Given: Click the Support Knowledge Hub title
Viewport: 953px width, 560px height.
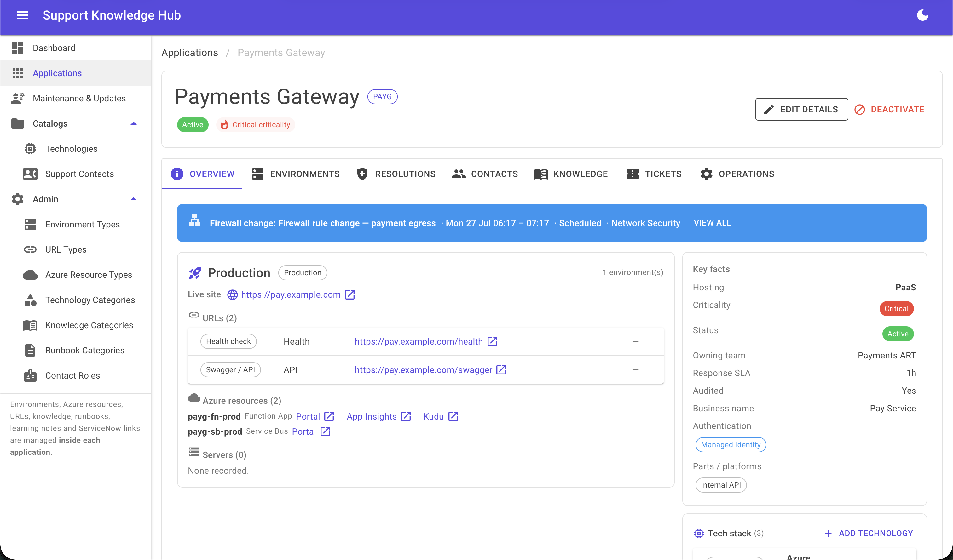Looking at the screenshot, I should (112, 15).
